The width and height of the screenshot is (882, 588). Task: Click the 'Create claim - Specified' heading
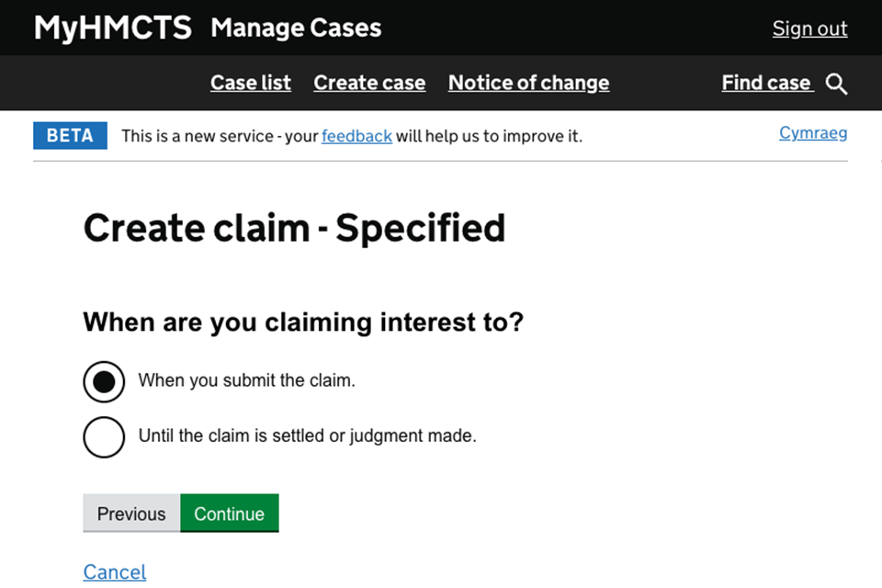(x=294, y=228)
